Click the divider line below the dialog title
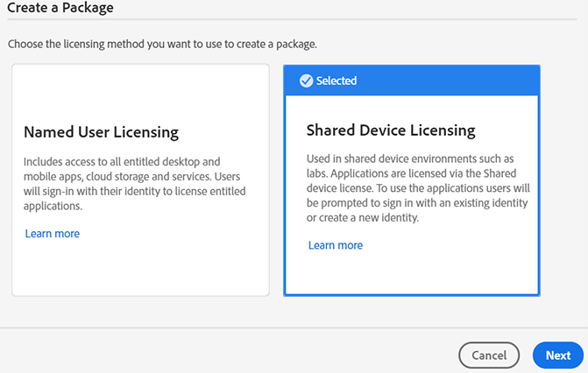The height and width of the screenshot is (373, 588). click(294, 20)
